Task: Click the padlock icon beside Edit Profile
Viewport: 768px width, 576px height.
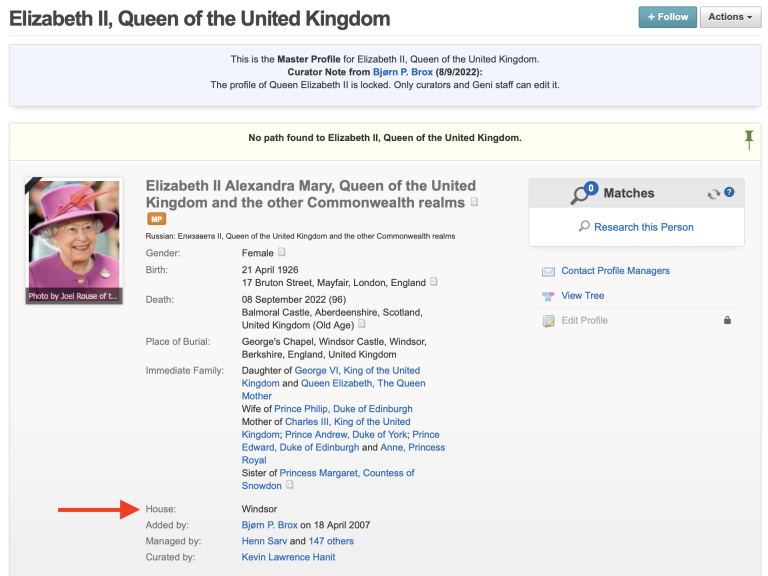Action: coord(727,320)
